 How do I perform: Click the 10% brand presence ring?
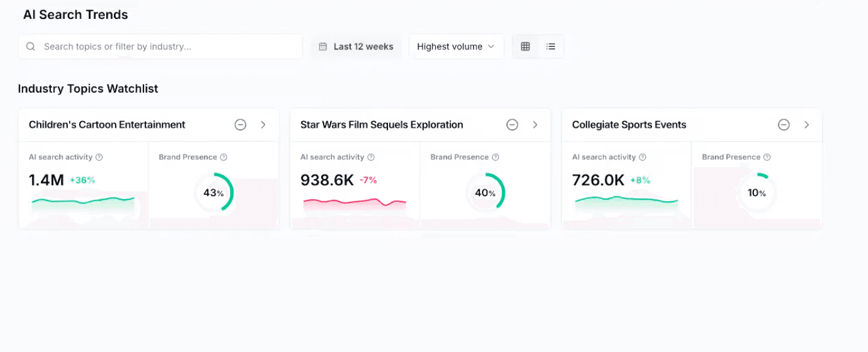(x=757, y=193)
